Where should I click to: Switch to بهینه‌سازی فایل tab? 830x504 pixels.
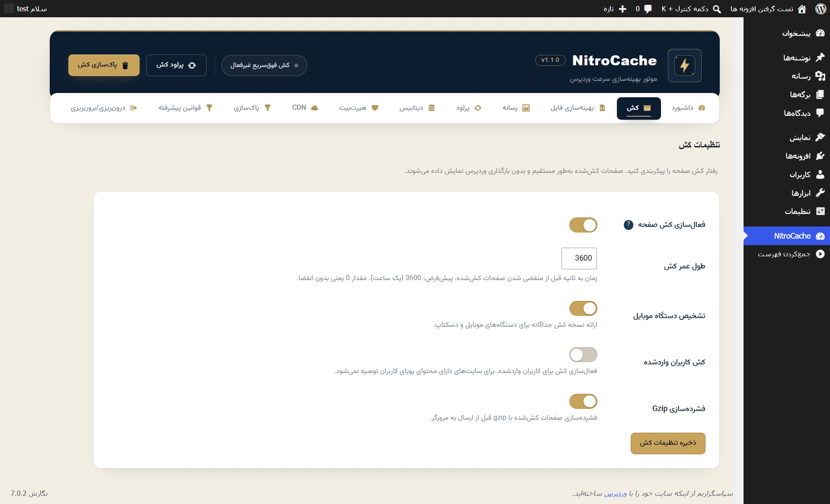click(x=578, y=108)
